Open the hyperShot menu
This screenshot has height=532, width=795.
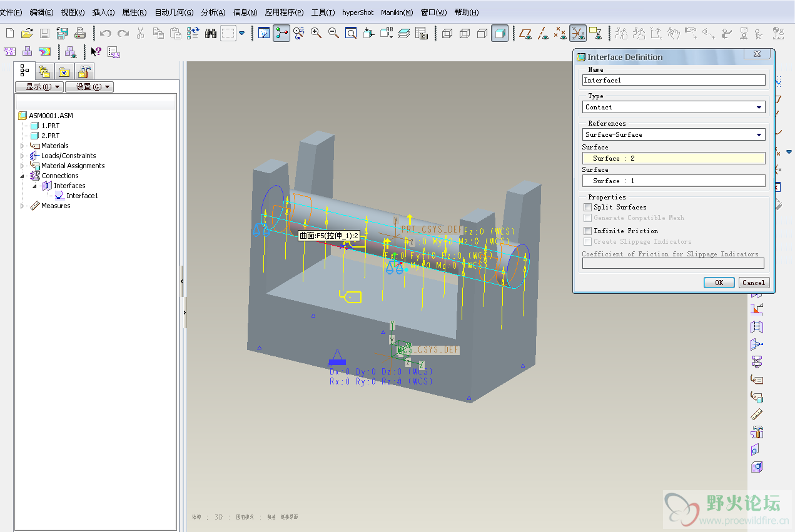click(x=358, y=13)
